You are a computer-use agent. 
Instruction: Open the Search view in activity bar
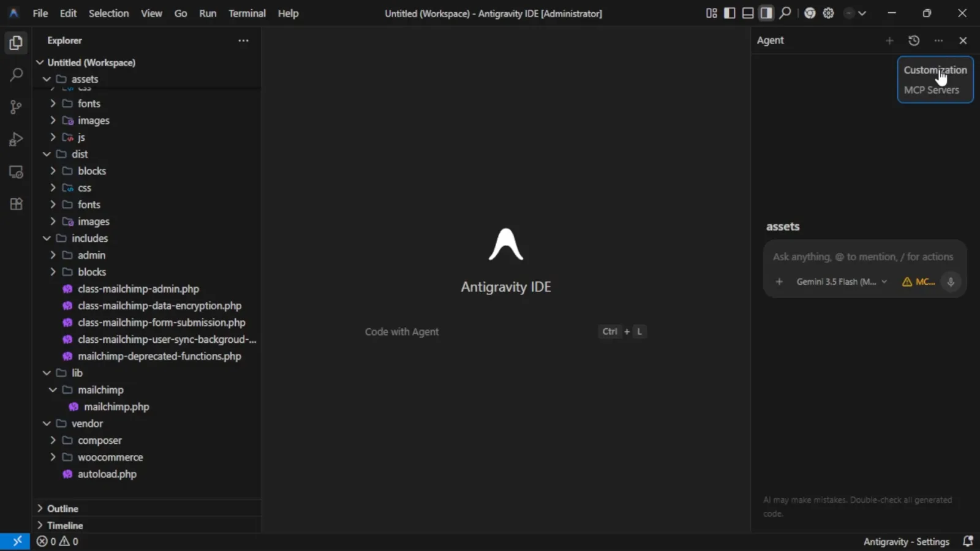pos(16,75)
